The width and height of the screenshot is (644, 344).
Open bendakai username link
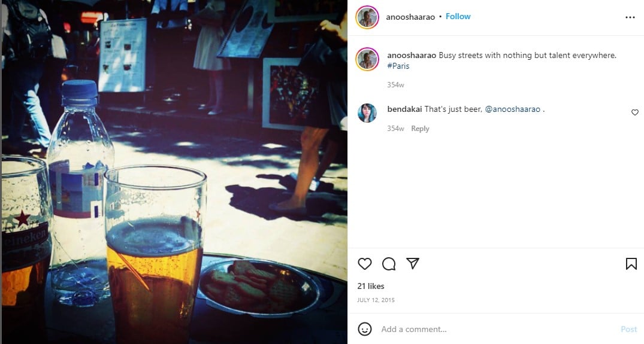[x=404, y=109]
